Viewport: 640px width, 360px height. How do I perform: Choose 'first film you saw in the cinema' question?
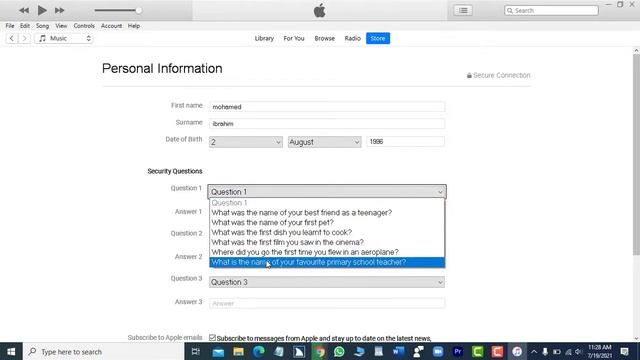click(327, 242)
